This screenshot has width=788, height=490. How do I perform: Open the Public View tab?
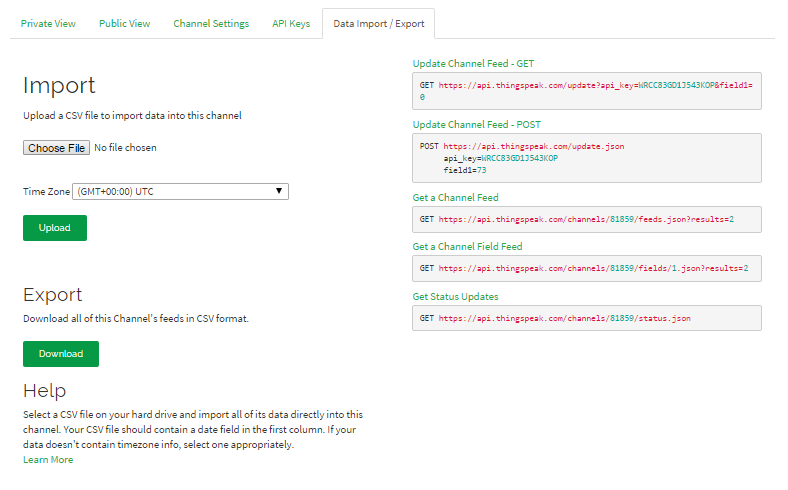[x=124, y=24]
